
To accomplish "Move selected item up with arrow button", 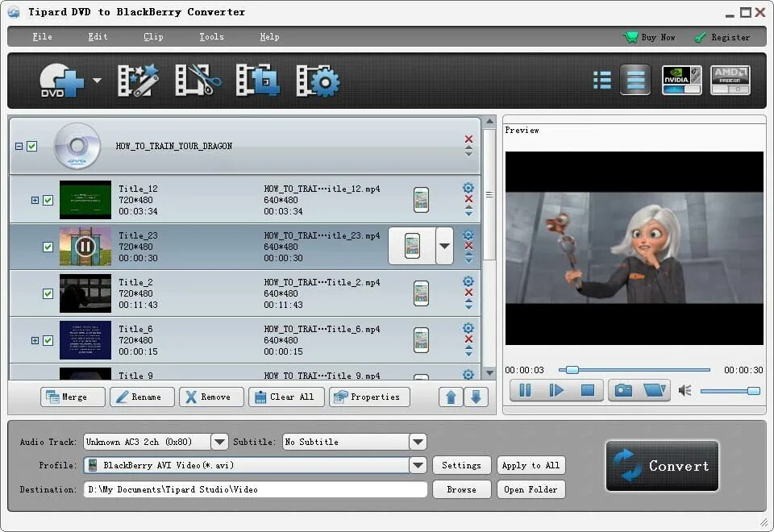I will pyautogui.click(x=451, y=397).
